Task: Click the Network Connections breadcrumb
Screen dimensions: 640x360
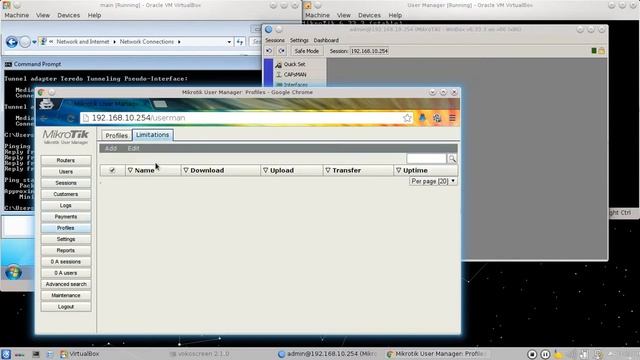Action: 147,42
